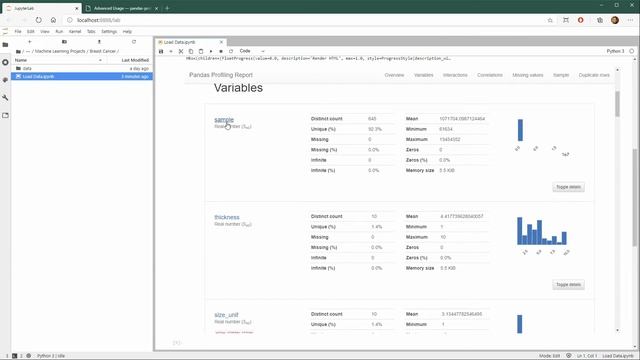Refresh the file list
The height and width of the screenshot is (360, 640).
click(133, 42)
